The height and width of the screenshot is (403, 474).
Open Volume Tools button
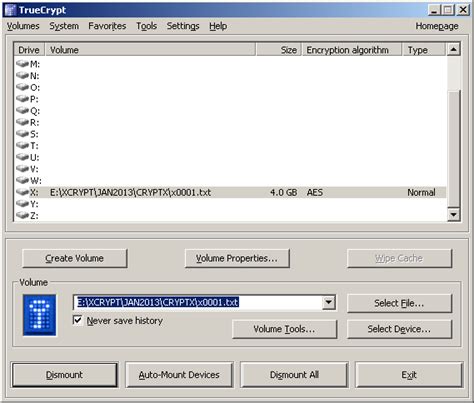[x=284, y=329]
